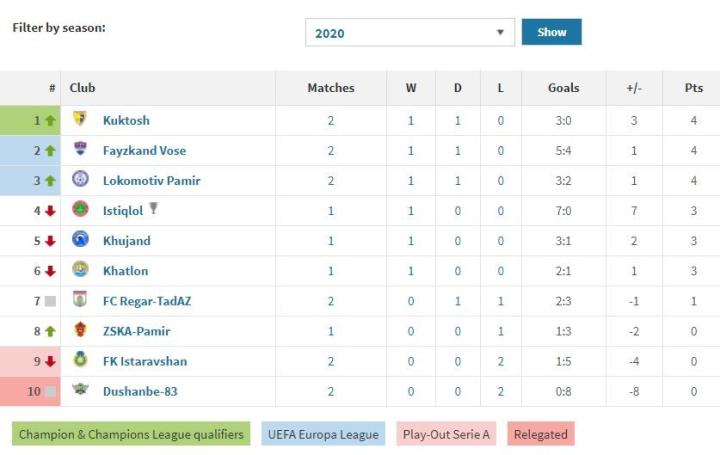Viewport: 720px width, 455px height.
Task: Click the red Relegated legend label
Action: pyautogui.click(x=540, y=434)
